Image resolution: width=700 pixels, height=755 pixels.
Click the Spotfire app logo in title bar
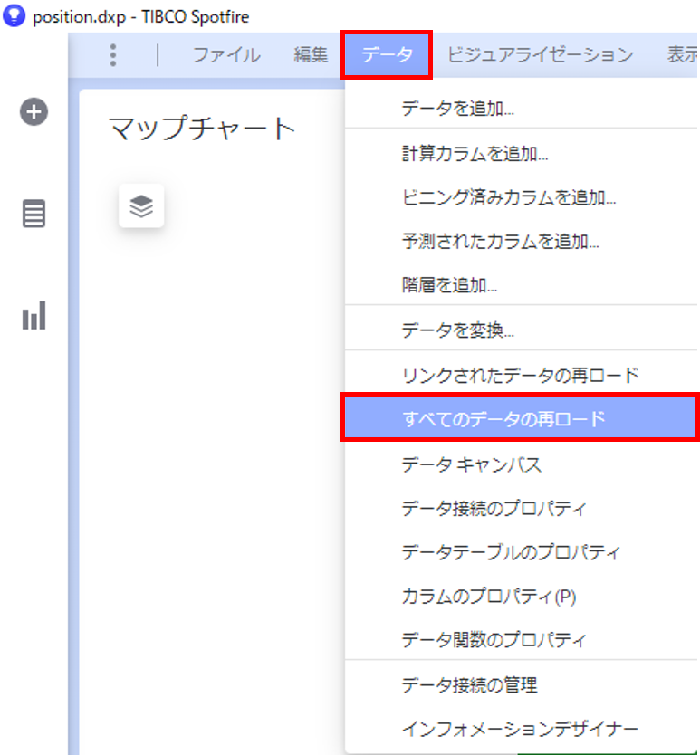pyautogui.click(x=14, y=15)
